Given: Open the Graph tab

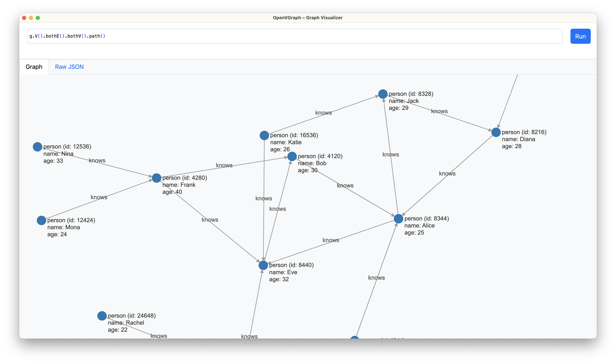Looking at the screenshot, I should (x=34, y=67).
